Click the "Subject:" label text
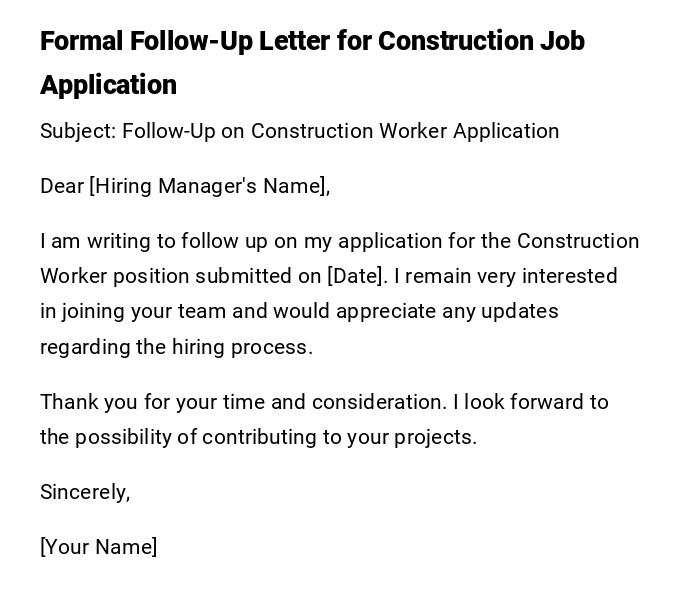 pos(77,131)
